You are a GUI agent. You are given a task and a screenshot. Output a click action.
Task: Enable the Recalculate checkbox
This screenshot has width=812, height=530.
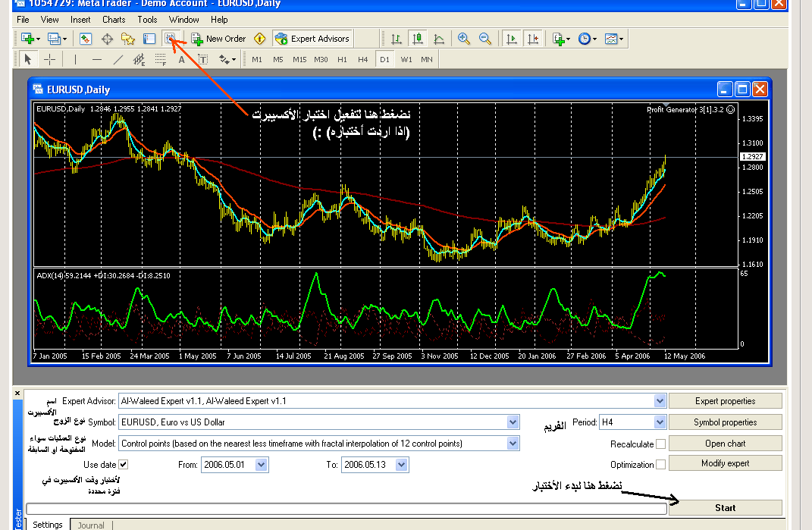(x=661, y=444)
